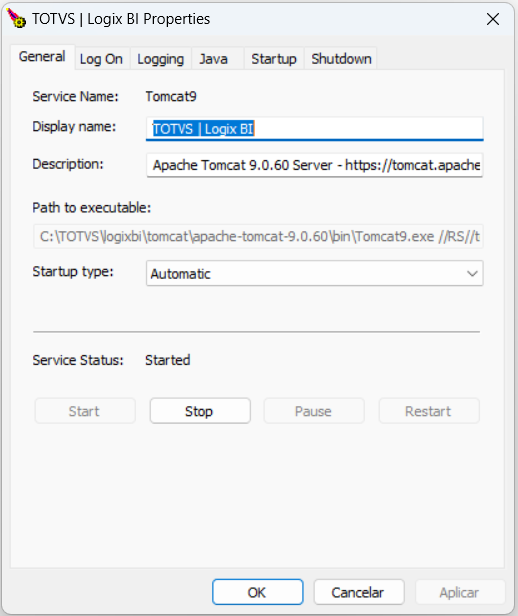This screenshot has width=518, height=616.
Task: Click the Path to executable label
Action: (92, 207)
